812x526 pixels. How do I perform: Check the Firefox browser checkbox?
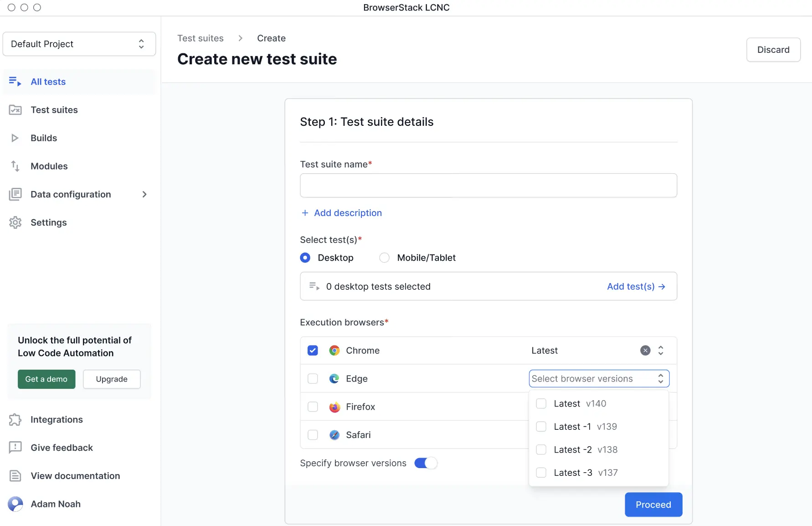click(313, 407)
